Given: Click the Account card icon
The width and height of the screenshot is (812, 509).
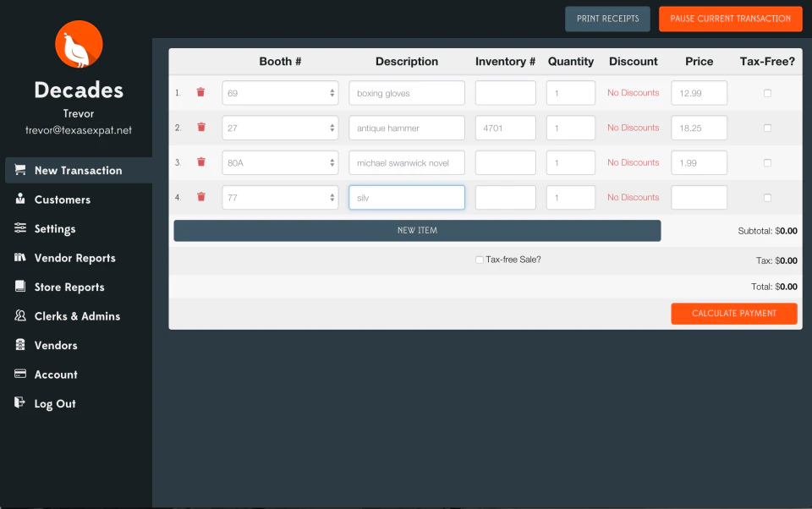Looking at the screenshot, I should pyautogui.click(x=19, y=375).
